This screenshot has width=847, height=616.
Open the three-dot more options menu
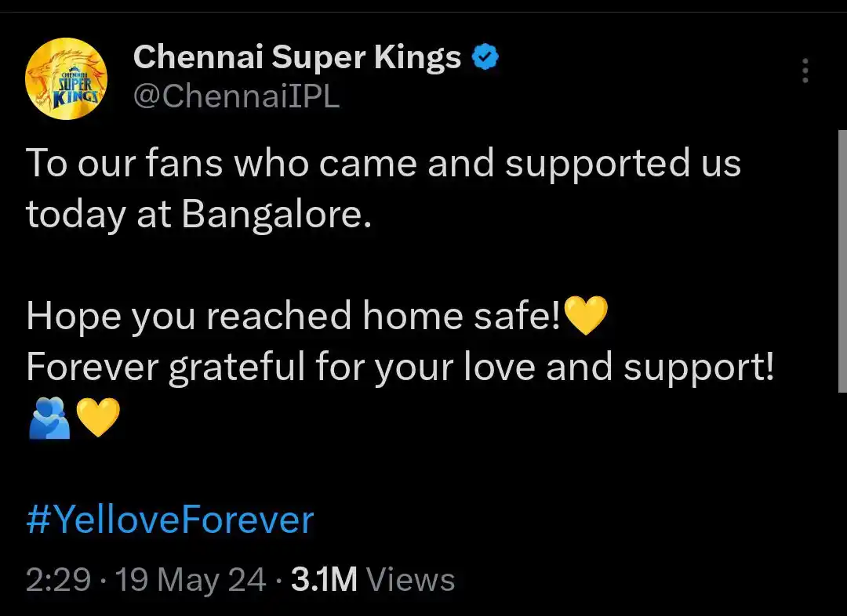805,71
